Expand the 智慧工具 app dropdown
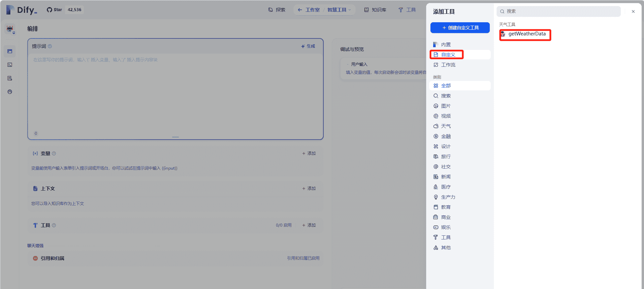 pos(339,10)
